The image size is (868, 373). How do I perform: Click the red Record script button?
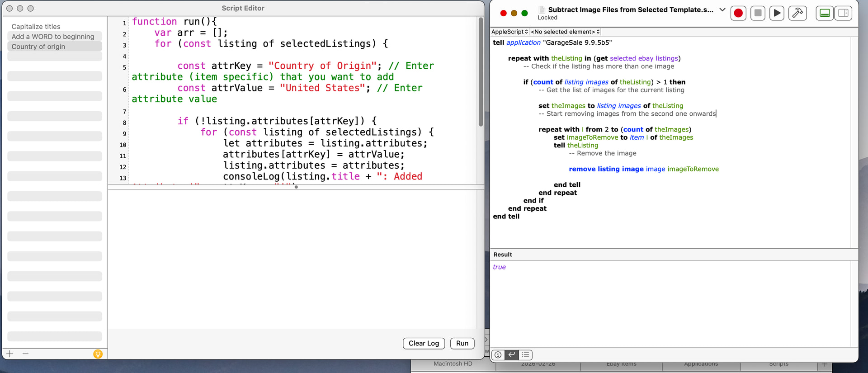pyautogui.click(x=738, y=13)
